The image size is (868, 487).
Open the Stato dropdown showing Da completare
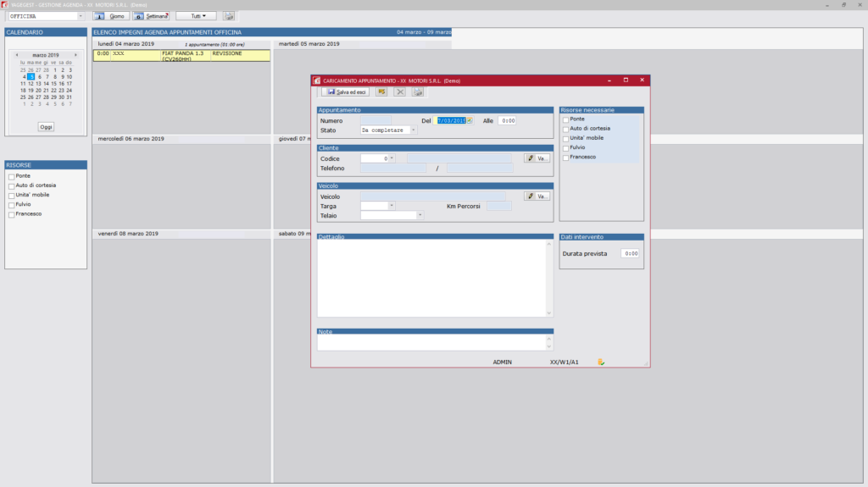pyautogui.click(x=414, y=130)
